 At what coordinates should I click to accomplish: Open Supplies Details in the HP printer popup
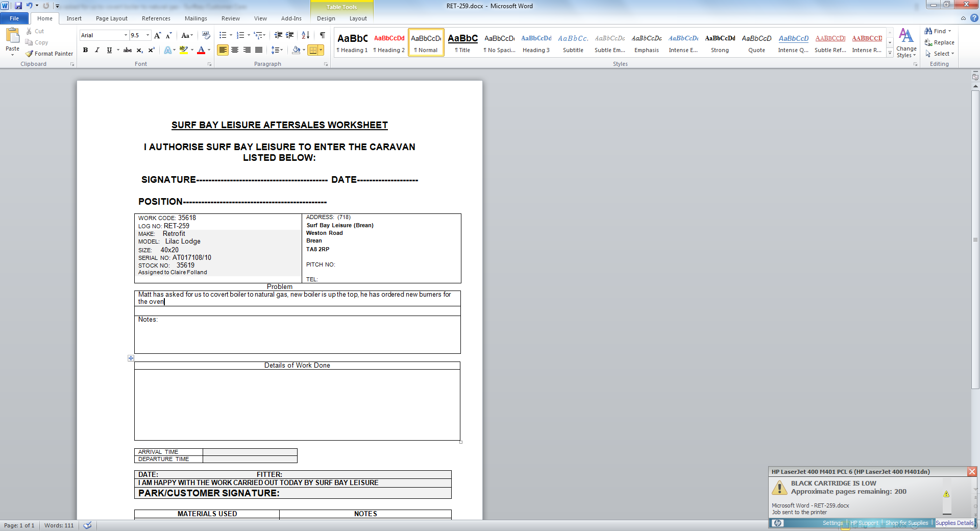point(954,523)
